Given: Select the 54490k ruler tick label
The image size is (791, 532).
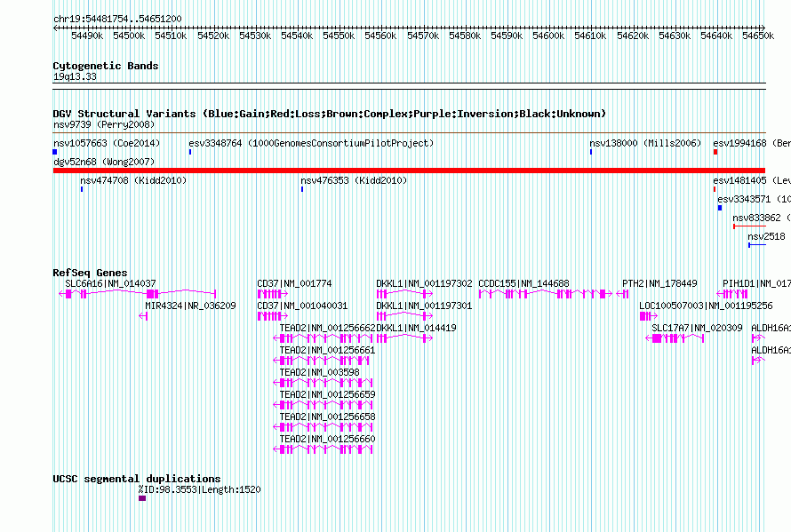Looking at the screenshot, I should (87, 36).
